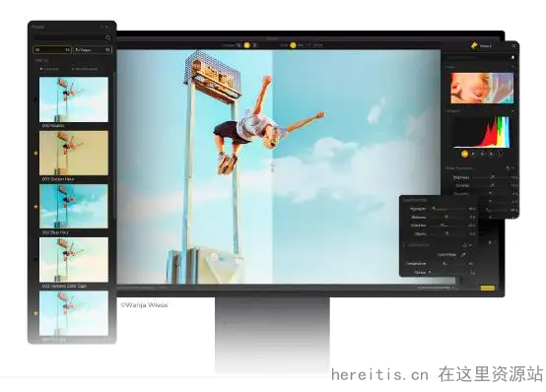
Task: Select the bottom preset thumbnail in list
Action: [74, 313]
